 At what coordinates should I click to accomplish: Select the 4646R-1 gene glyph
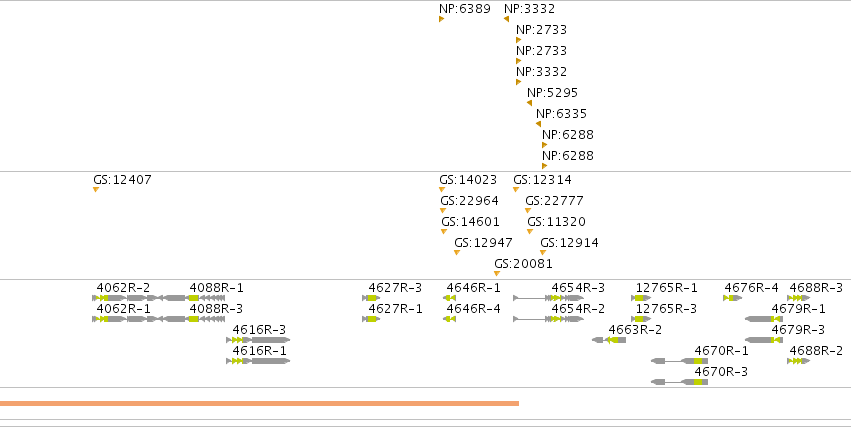pos(449,298)
